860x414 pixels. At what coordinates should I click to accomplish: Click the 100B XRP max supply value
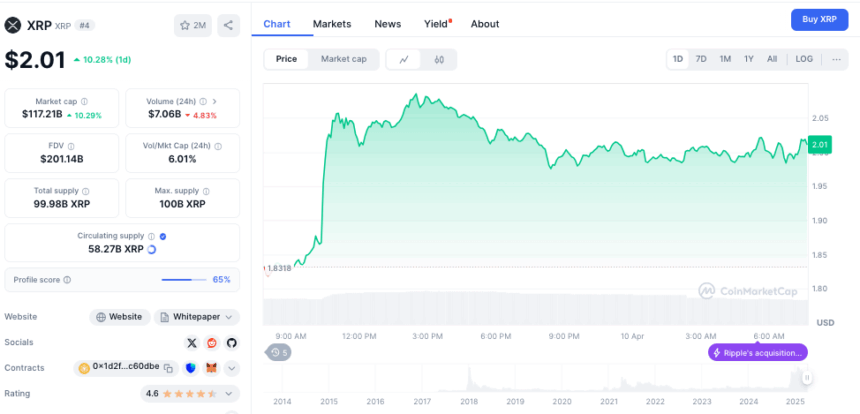pyautogui.click(x=183, y=205)
